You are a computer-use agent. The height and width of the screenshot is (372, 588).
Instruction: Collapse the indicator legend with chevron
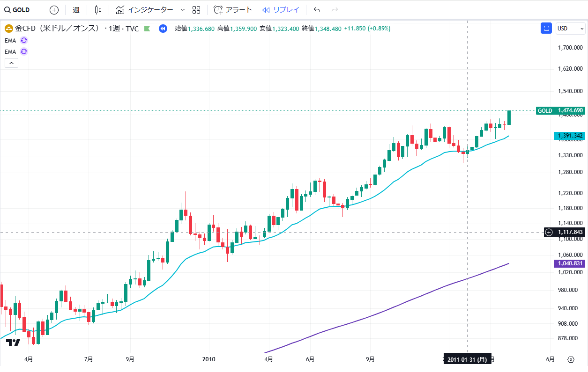point(11,63)
